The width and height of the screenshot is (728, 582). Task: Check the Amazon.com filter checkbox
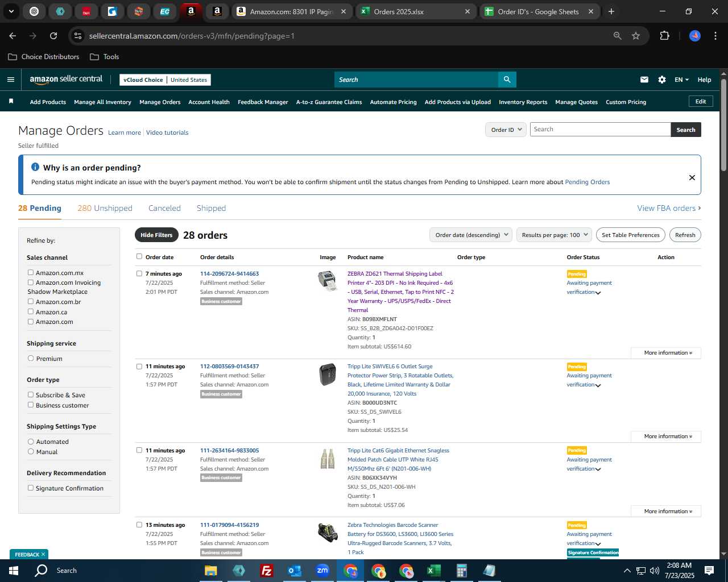(x=31, y=322)
